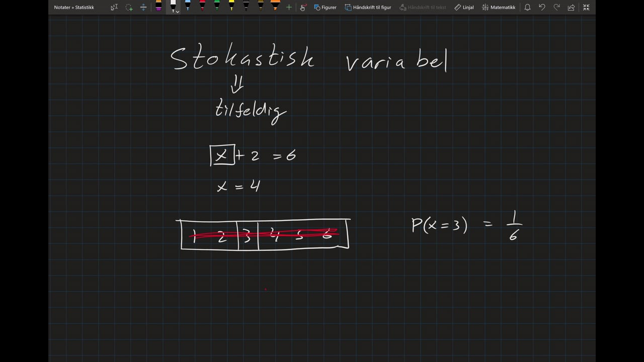
Task: Click the insert space tool
Action: (x=143, y=7)
